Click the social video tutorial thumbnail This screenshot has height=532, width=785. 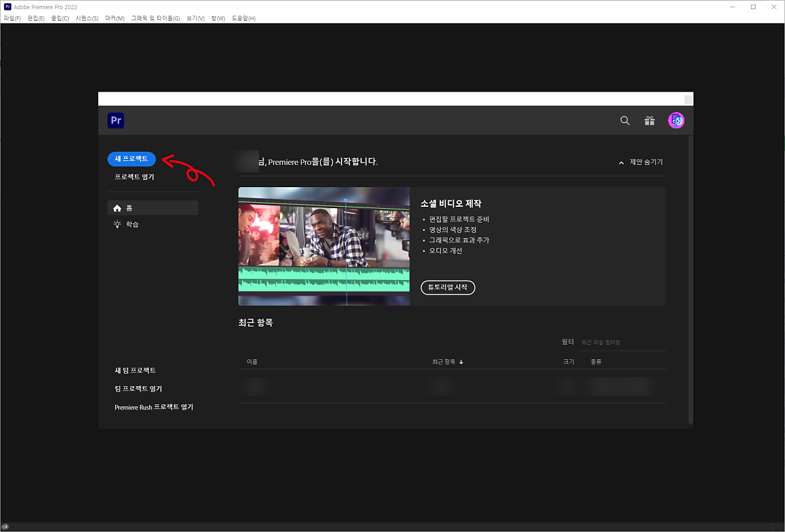pyautogui.click(x=324, y=246)
